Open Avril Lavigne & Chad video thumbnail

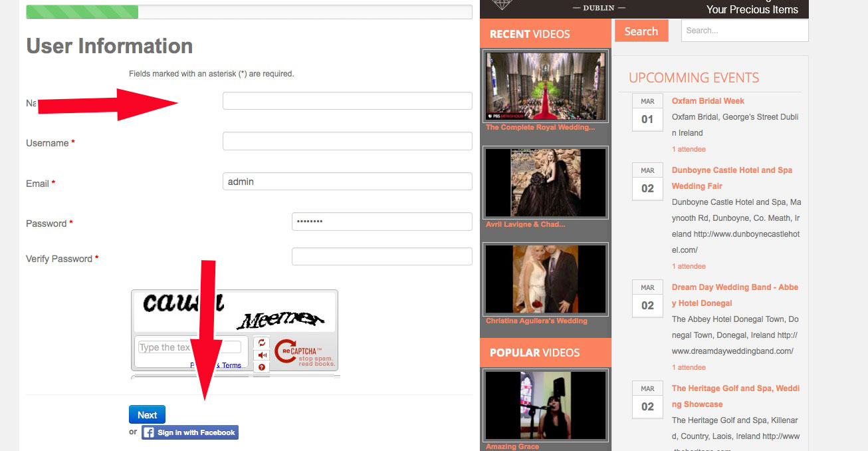pyautogui.click(x=545, y=182)
